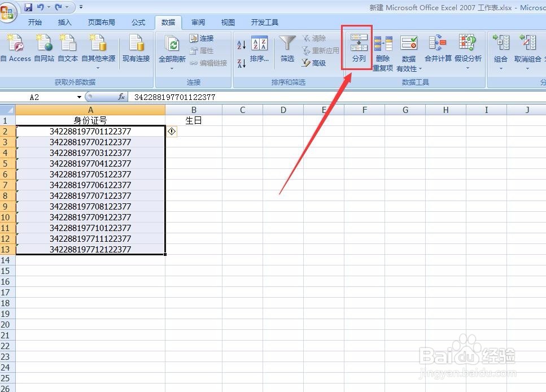This screenshot has height=392, width=546.
Task: Undo the last action
Action: (x=41, y=7)
